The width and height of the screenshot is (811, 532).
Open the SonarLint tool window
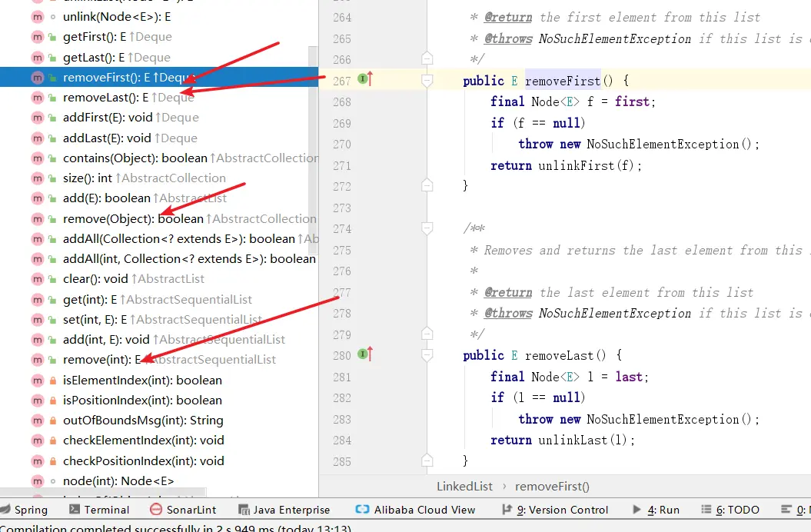tap(183, 510)
